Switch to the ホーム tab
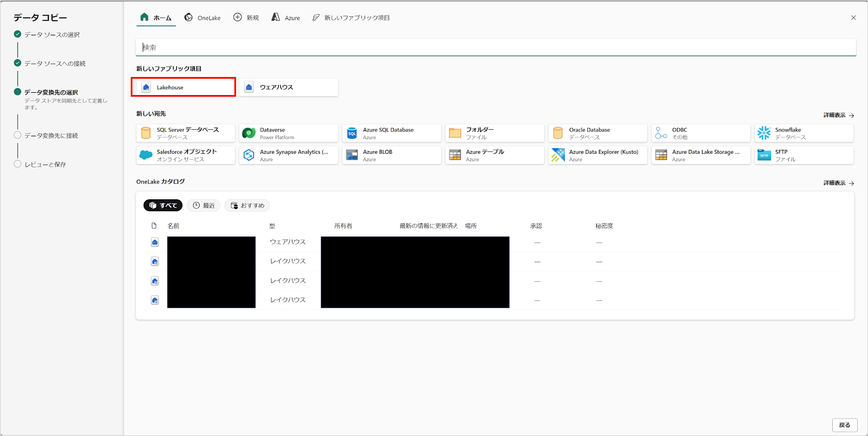868x436 pixels. [x=156, y=17]
